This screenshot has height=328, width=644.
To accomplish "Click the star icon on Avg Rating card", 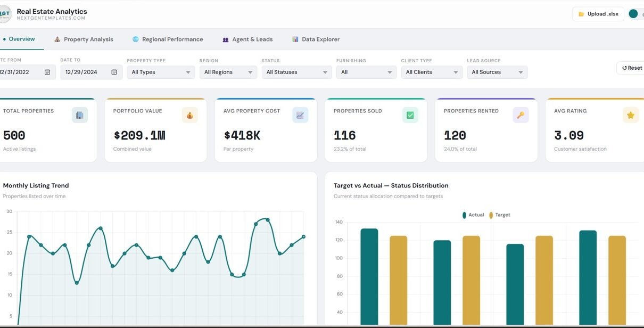I will tap(631, 115).
